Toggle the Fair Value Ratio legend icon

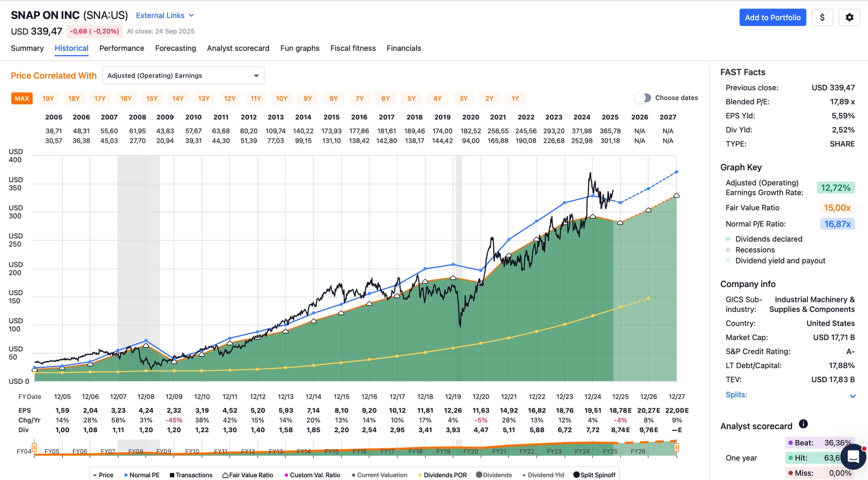point(225,475)
